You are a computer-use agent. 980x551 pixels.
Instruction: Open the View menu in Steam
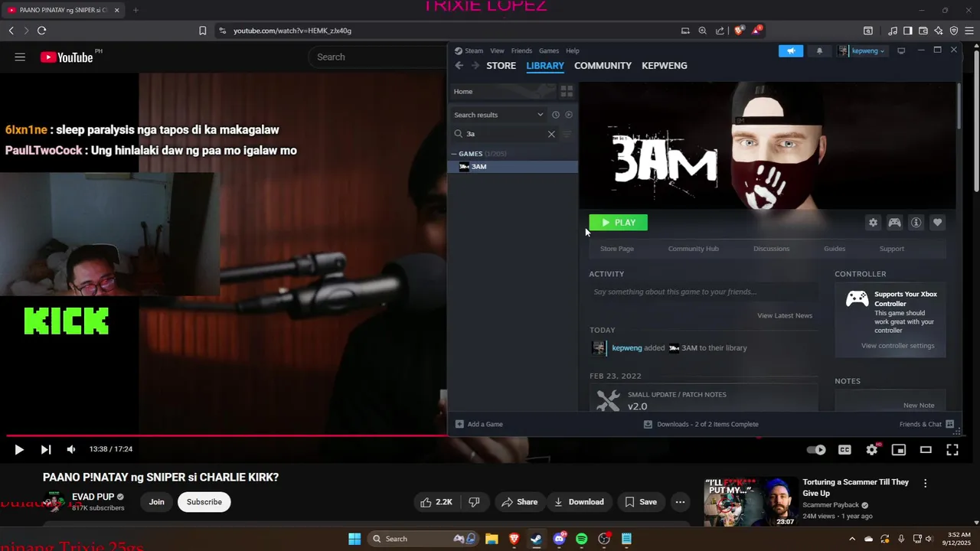[497, 51]
